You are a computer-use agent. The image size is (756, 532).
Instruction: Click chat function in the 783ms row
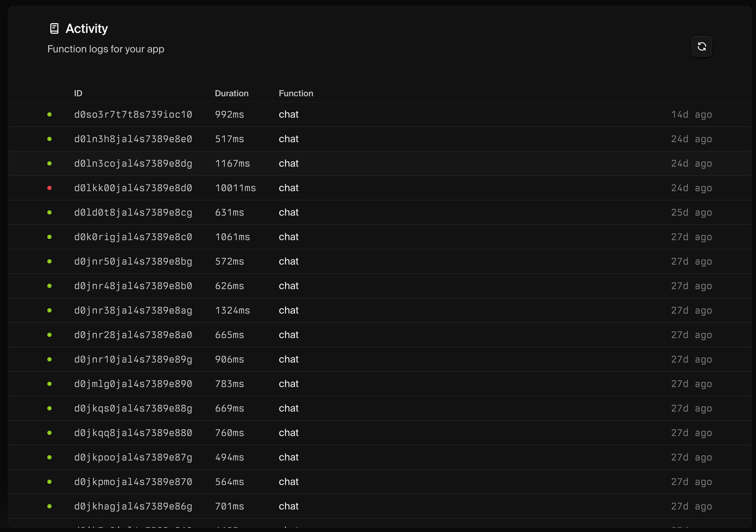(x=288, y=384)
